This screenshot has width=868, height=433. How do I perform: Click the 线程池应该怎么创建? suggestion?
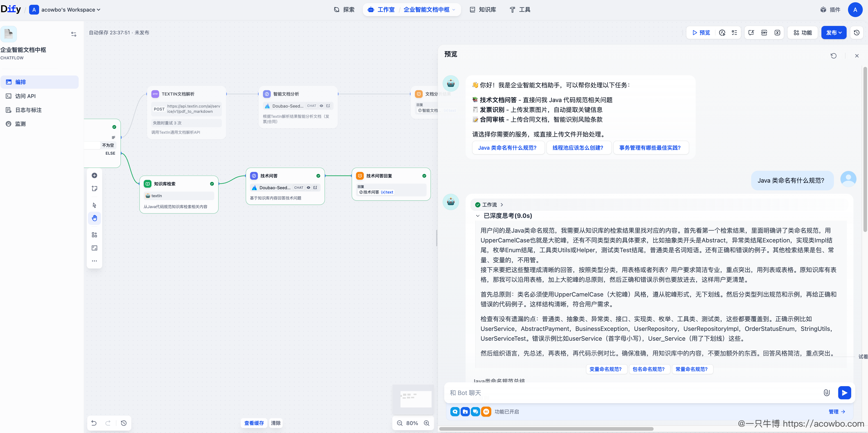577,148
